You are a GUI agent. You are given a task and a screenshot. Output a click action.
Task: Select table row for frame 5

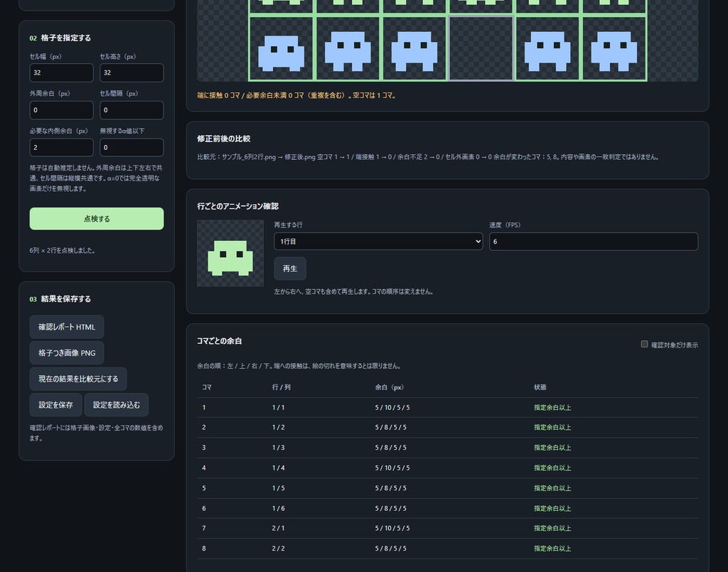coord(448,488)
